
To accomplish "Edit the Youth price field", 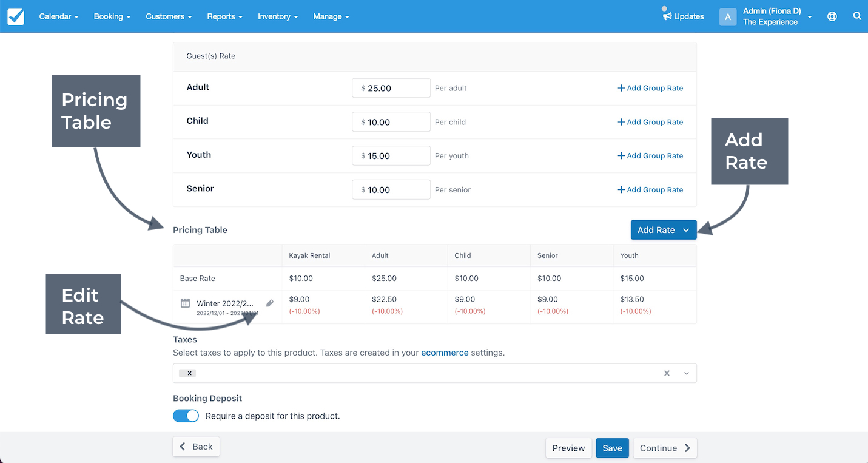I will pos(391,156).
